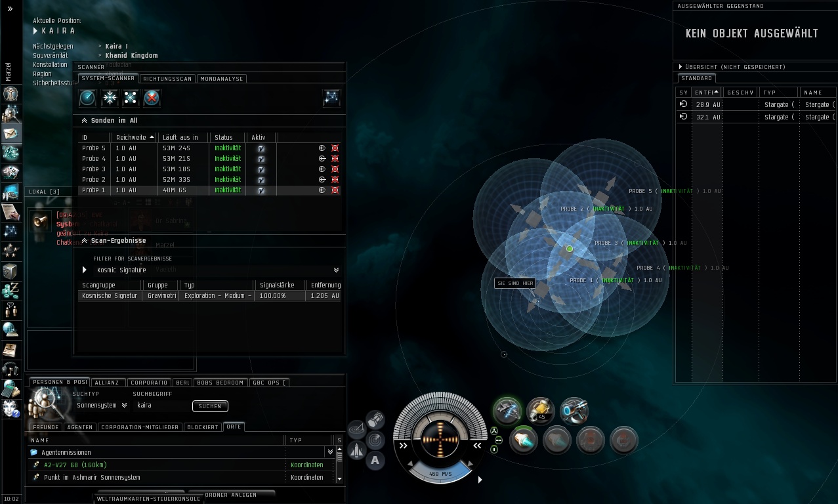Uncheck the Aktiv checkbox for Probe 5

coord(261,148)
